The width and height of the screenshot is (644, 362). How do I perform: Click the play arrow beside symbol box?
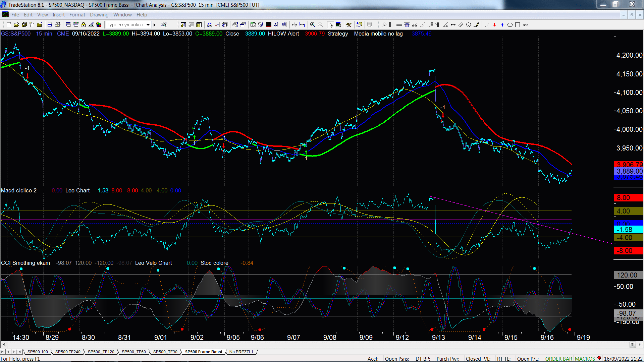coord(155,25)
